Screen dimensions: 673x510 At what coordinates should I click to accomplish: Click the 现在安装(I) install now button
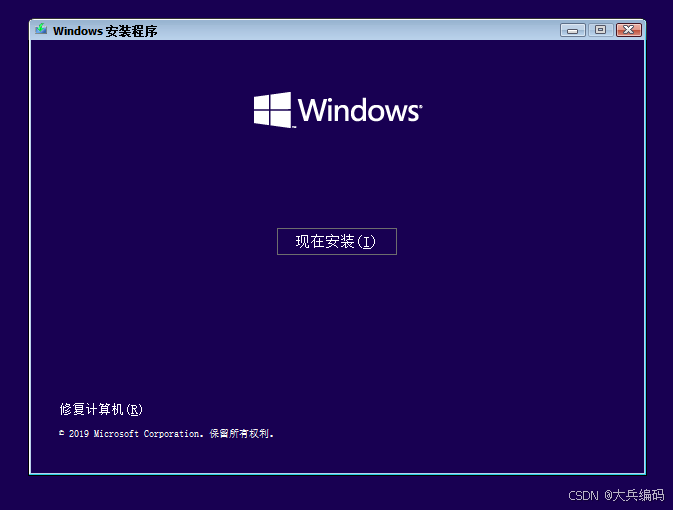337,241
